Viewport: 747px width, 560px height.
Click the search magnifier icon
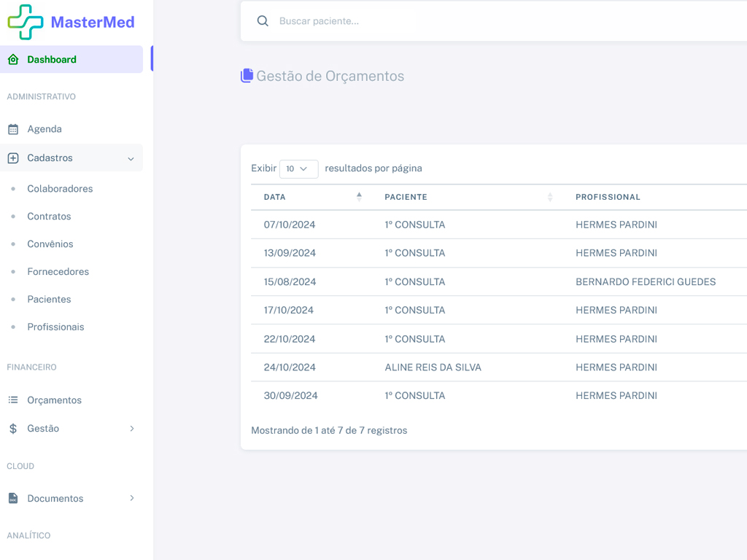pos(263,21)
